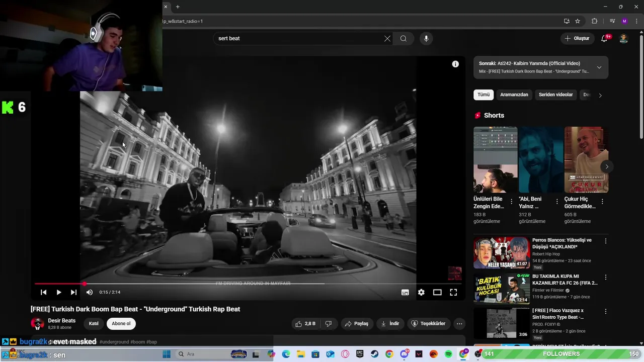Click the taskbar Ara search box
The height and width of the screenshot is (362, 644).
(212, 354)
